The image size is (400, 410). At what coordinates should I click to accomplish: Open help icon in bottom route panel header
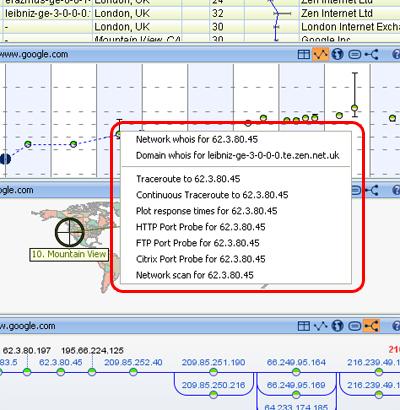pos(396,326)
